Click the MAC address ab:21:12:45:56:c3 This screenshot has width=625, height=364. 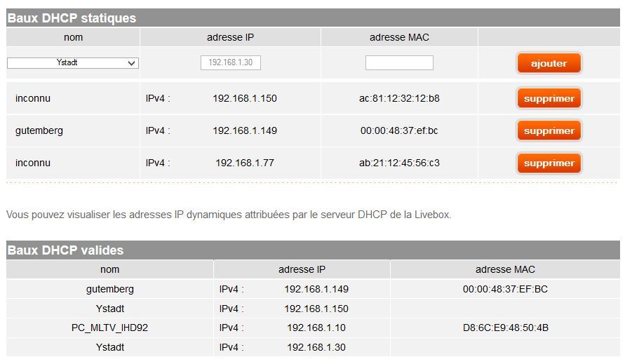[399, 163]
